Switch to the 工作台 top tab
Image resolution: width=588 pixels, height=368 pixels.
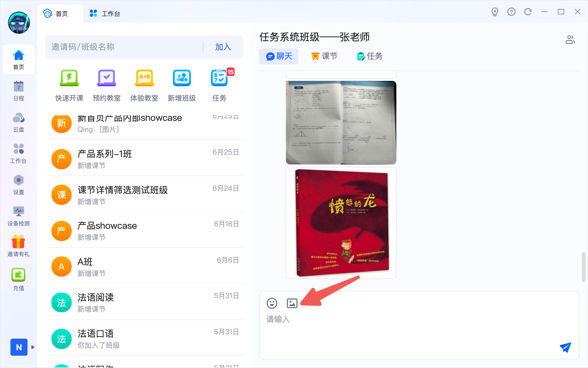point(105,13)
